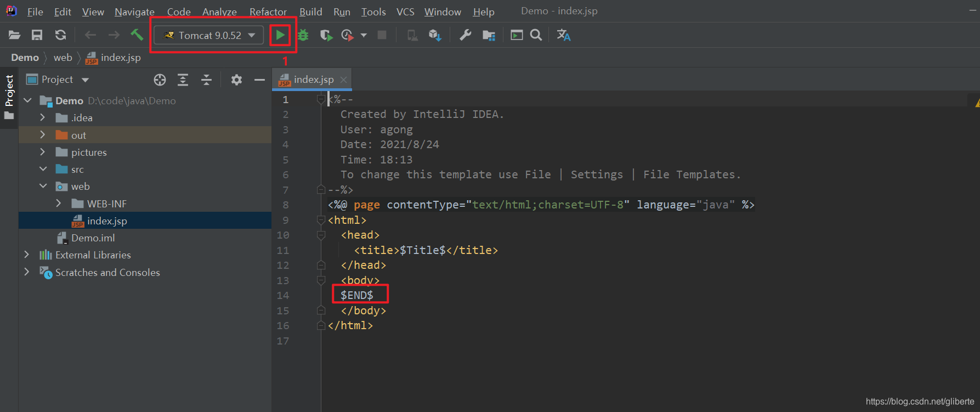Click the attach debugger icon
980x412 pixels.
coord(412,35)
